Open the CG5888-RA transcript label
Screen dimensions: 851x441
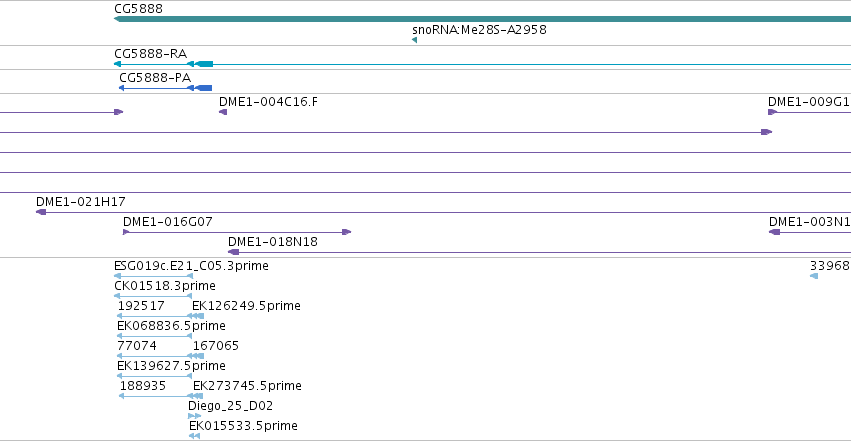[x=150, y=54]
